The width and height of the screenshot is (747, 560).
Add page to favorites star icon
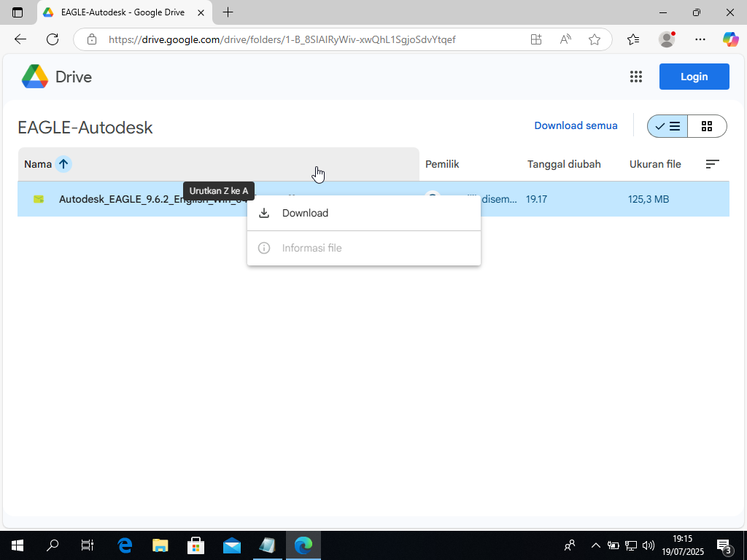[x=595, y=39]
